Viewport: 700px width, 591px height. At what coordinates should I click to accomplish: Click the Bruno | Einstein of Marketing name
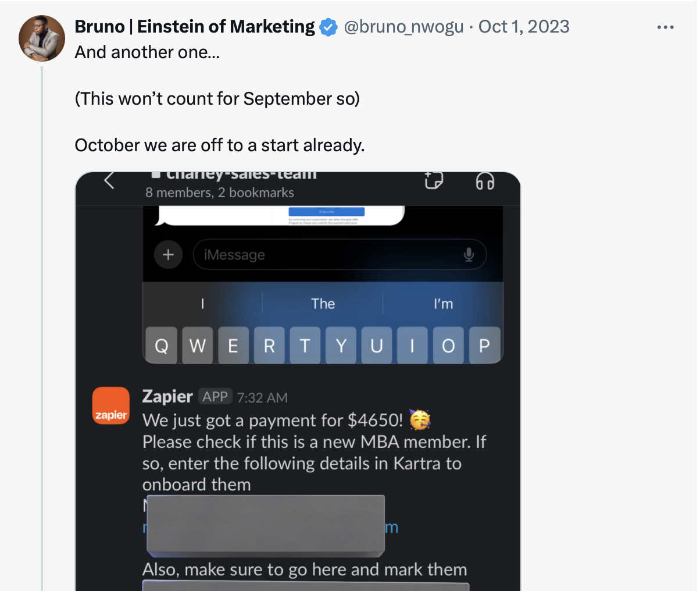tap(195, 27)
